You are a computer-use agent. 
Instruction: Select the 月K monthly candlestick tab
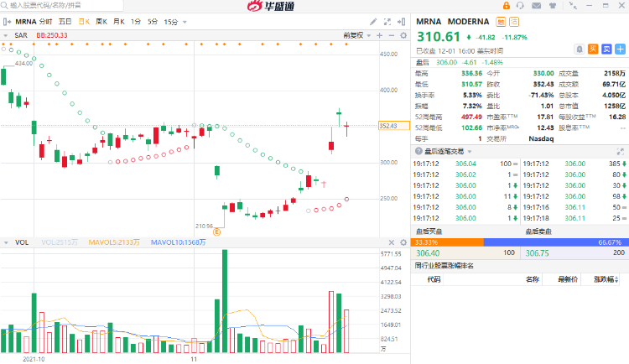point(119,22)
